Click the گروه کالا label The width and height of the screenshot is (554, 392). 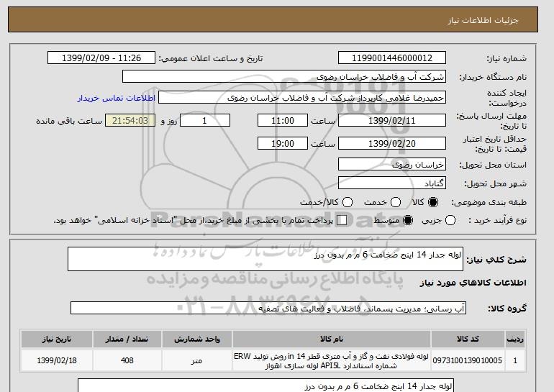point(507,309)
